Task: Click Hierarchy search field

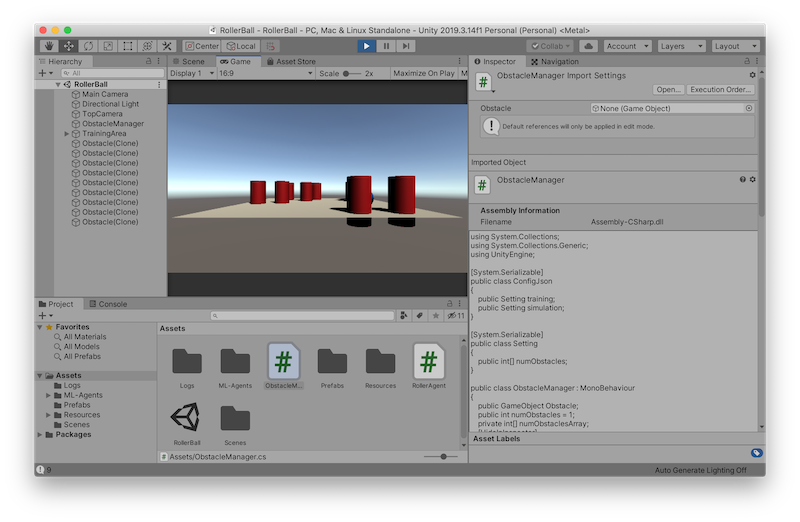Action: [x=112, y=73]
